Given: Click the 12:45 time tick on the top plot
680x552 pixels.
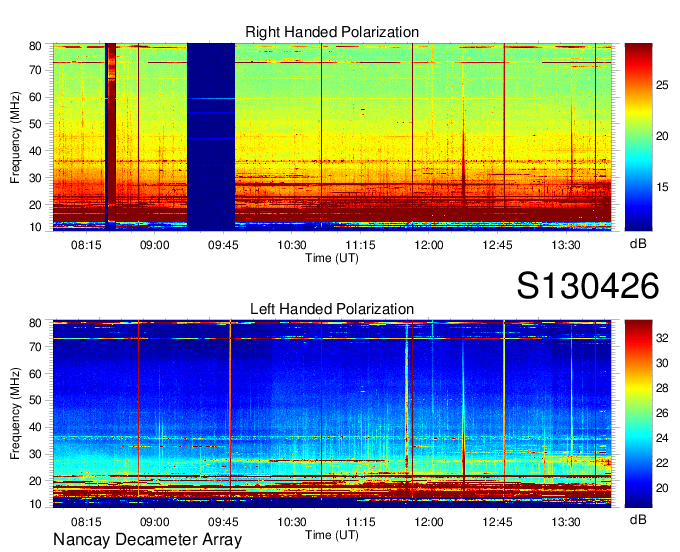Looking at the screenshot, I should click(x=497, y=245).
